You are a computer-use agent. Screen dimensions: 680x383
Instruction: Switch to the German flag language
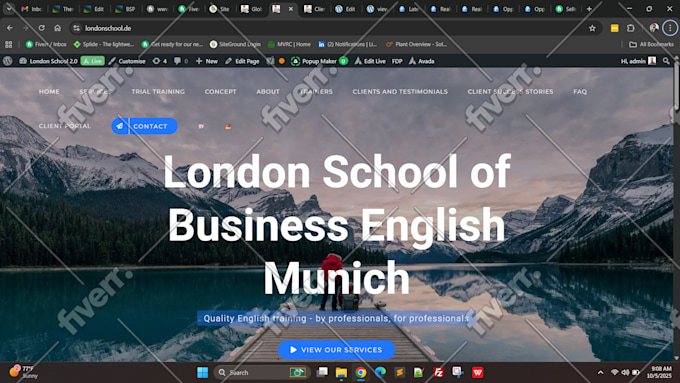(x=228, y=127)
